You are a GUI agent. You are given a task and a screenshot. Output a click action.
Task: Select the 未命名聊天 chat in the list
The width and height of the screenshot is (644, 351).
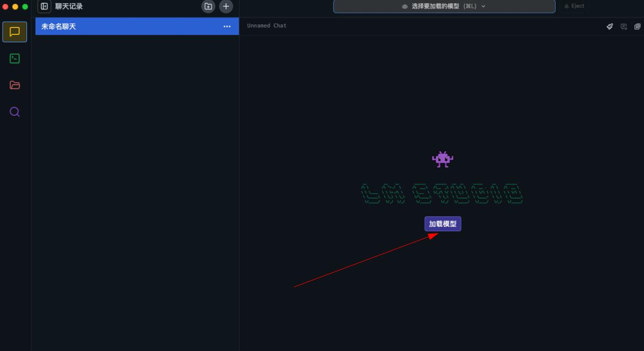click(137, 26)
